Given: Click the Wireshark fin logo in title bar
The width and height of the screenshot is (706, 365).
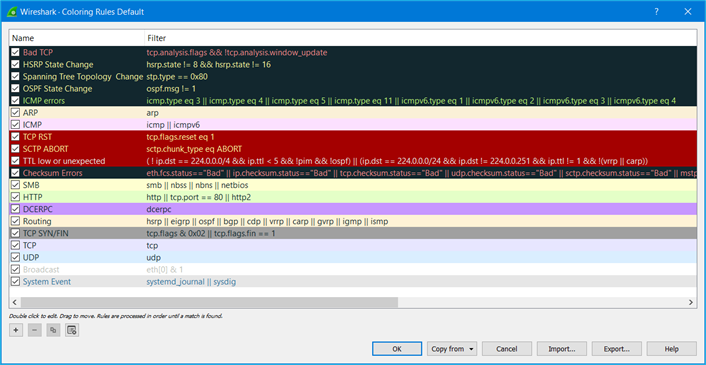Looking at the screenshot, I should click(x=11, y=12).
